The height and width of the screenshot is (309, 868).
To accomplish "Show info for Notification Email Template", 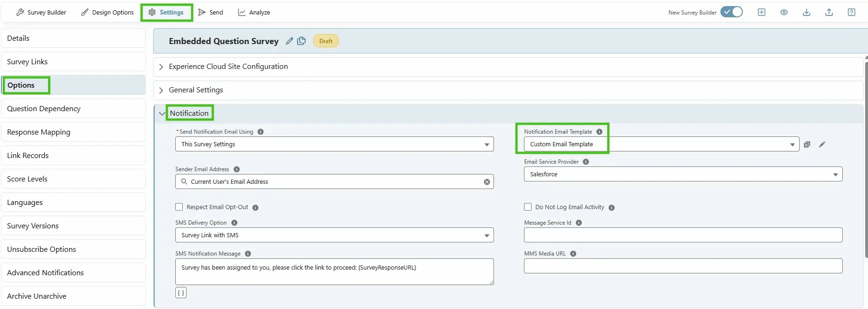I will (599, 132).
